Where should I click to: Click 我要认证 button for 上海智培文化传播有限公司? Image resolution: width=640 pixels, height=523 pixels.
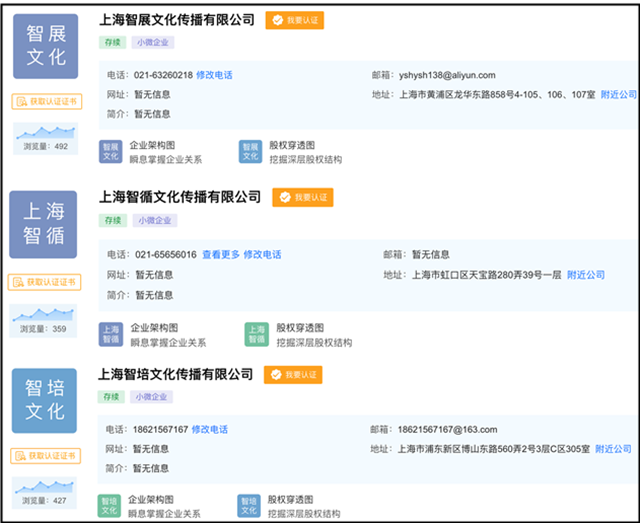(294, 375)
